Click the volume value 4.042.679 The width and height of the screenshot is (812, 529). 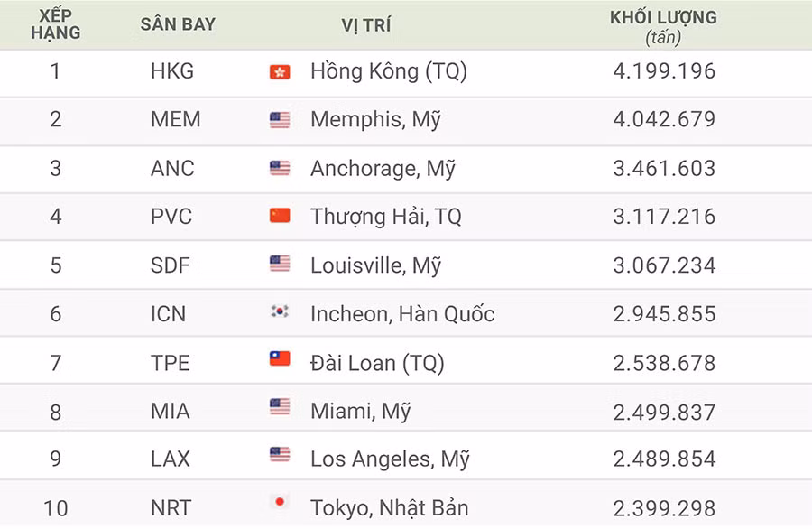click(664, 120)
